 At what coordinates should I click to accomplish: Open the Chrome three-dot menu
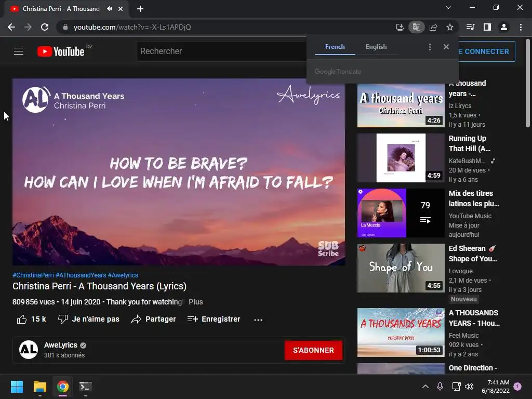point(521,27)
